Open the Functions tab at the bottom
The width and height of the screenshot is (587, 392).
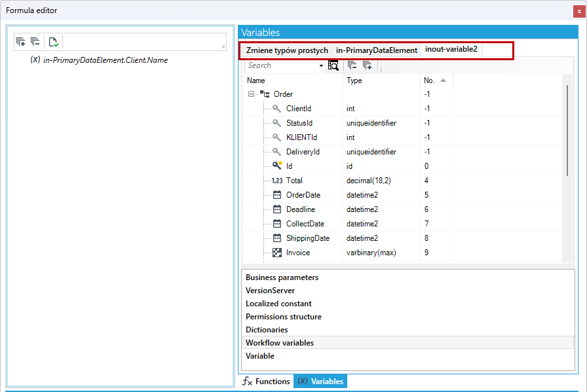click(x=266, y=381)
